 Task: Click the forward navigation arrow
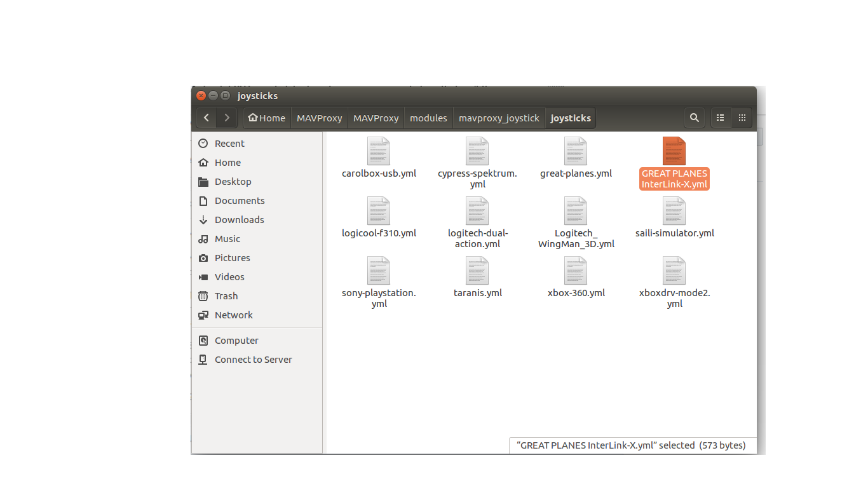point(226,118)
